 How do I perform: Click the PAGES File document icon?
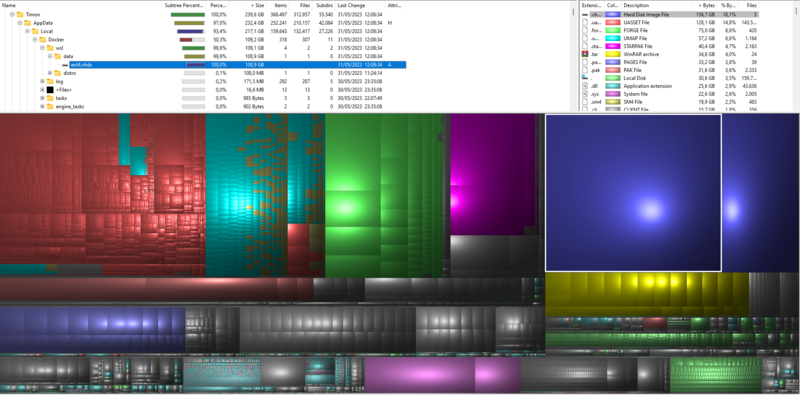click(585, 62)
